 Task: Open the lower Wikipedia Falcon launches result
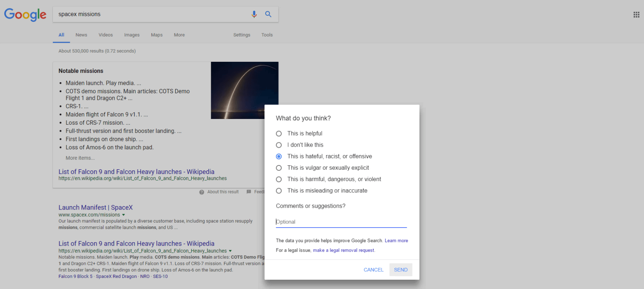(x=136, y=244)
